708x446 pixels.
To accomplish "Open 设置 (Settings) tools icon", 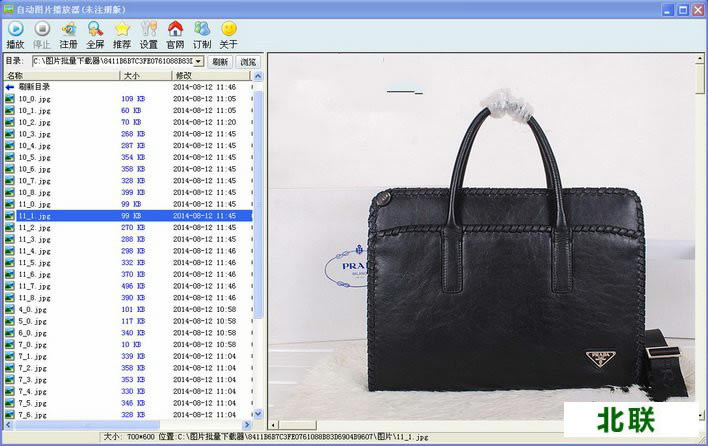I will click(149, 29).
